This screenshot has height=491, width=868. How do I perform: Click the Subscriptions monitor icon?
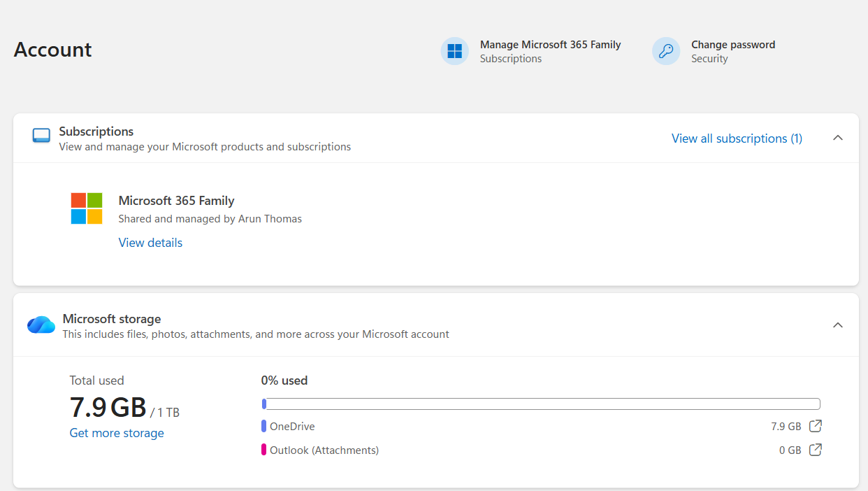[x=41, y=136]
